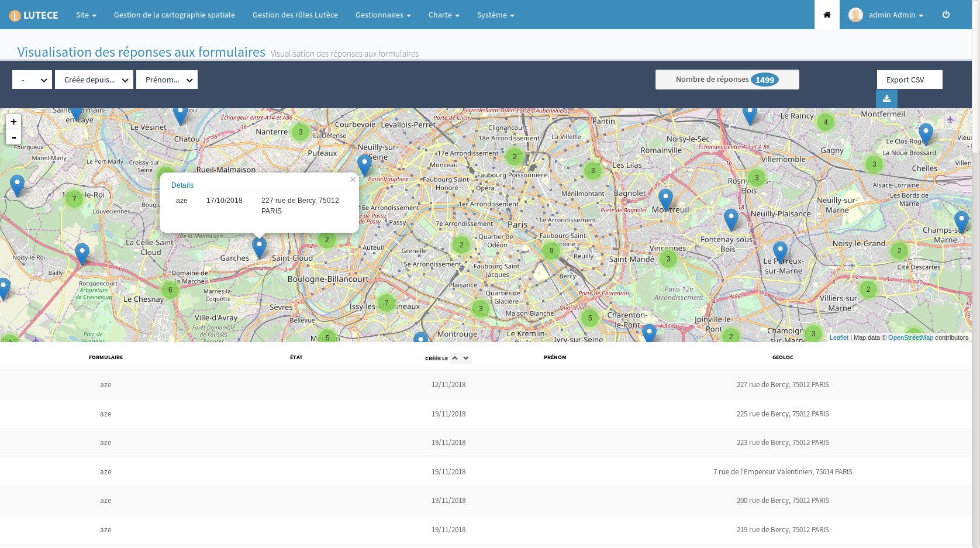
Task: Open the Prénom dropdown filter
Action: click(x=167, y=80)
